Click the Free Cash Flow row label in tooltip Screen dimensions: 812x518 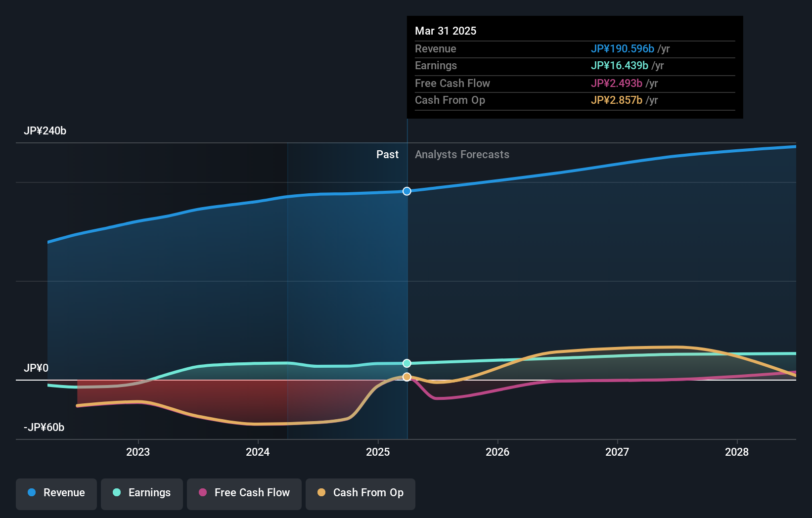[x=452, y=83]
